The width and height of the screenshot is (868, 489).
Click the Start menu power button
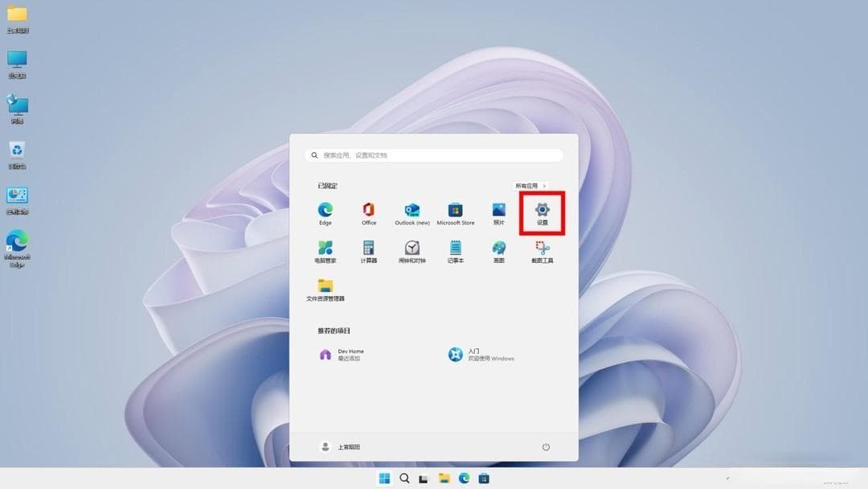point(546,447)
